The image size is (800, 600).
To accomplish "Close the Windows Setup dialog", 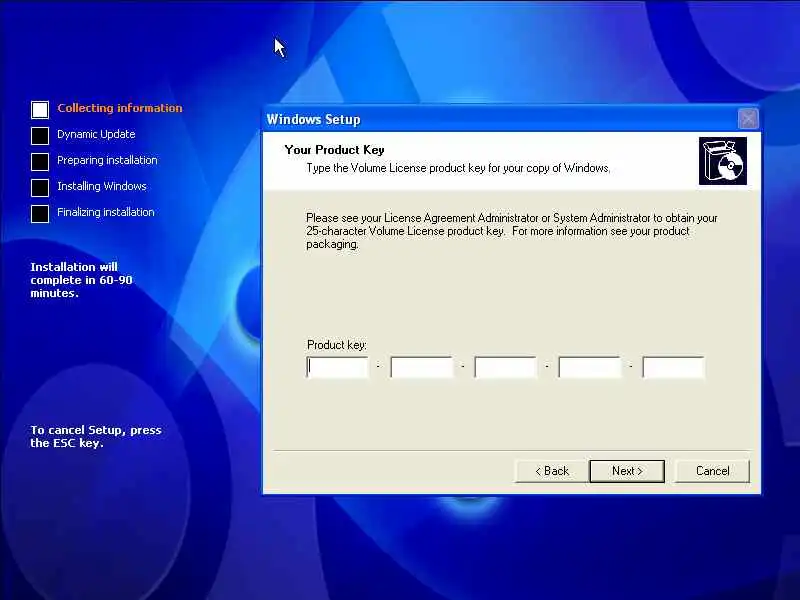I will (748, 119).
